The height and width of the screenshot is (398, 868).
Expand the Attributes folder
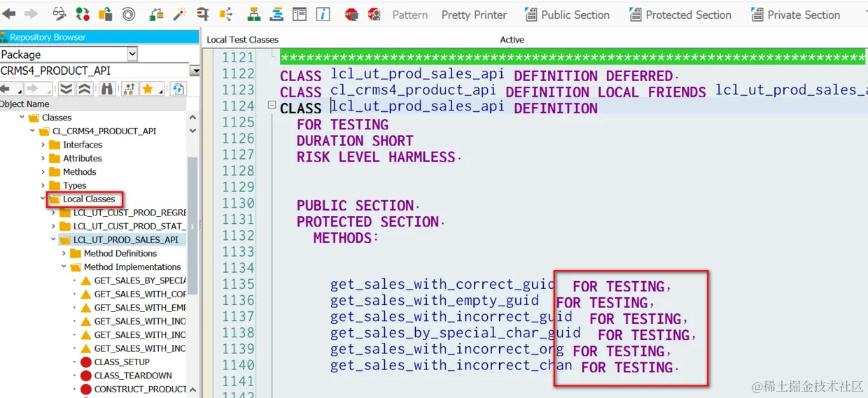point(43,158)
